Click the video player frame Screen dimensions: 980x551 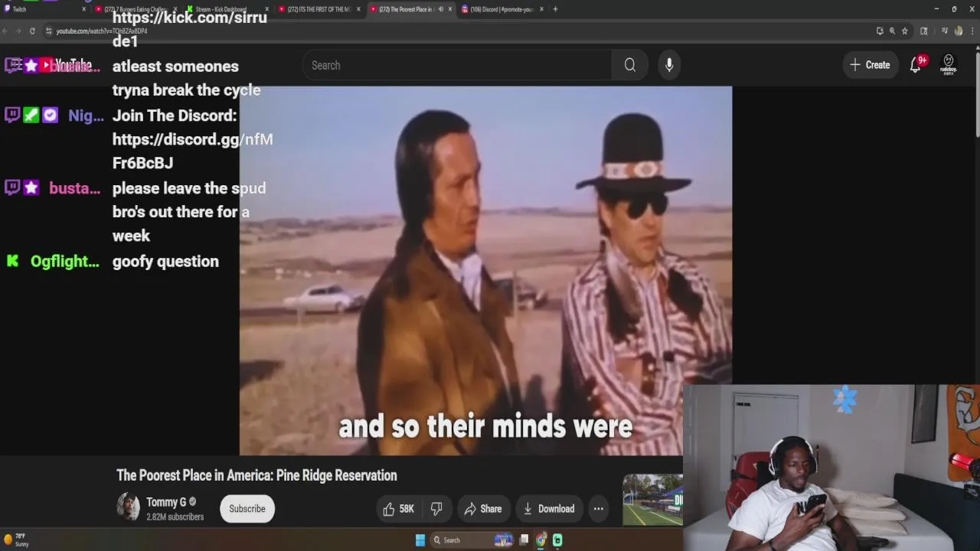485,271
